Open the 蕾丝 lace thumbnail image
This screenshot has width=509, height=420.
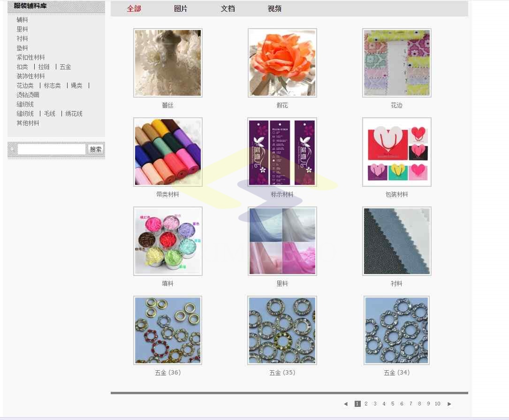pos(167,63)
